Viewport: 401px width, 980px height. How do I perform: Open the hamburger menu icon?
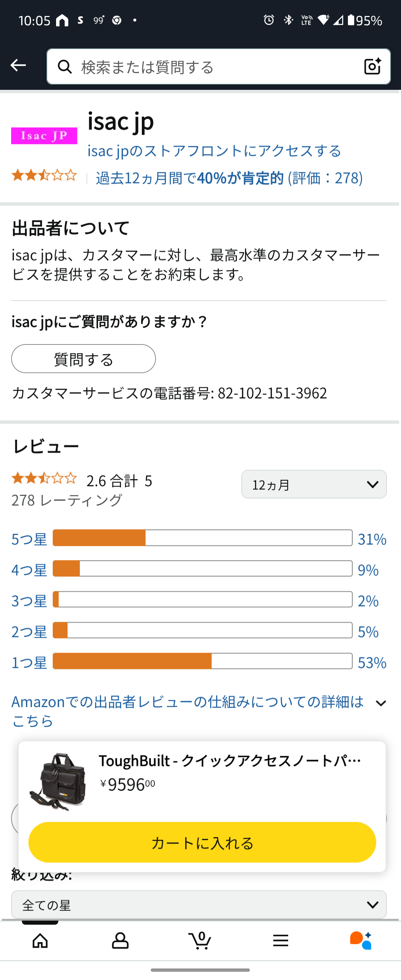(280, 941)
